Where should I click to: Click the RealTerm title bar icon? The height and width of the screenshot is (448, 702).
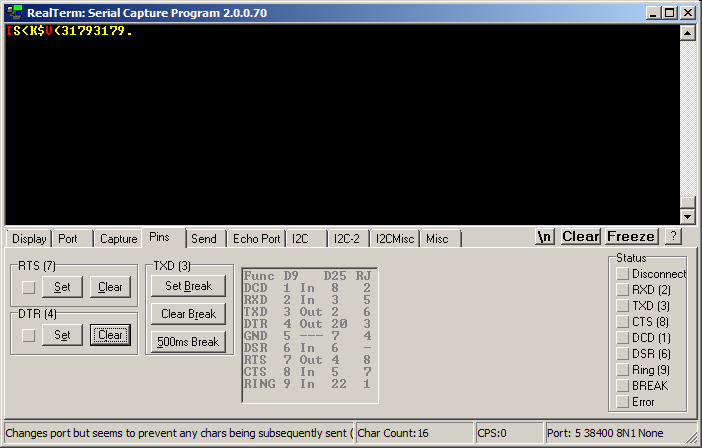(x=14, y=13)
